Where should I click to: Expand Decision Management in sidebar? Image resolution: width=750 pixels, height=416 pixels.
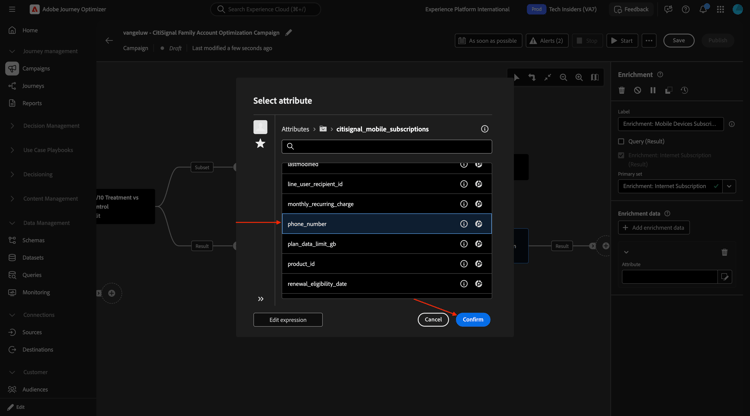[x=12, y=126]
